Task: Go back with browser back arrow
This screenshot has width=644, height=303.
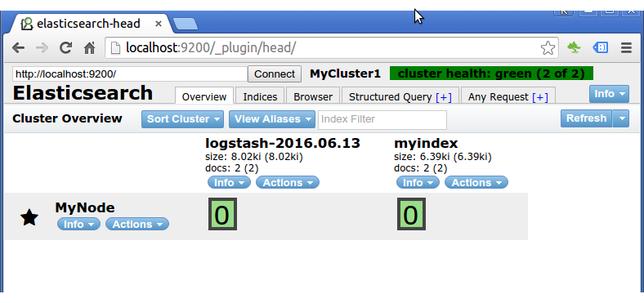Action: [18, 48]
